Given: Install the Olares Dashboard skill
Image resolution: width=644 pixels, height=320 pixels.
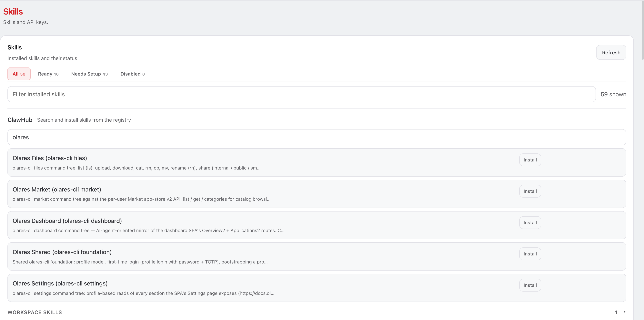Looking at the screenshot, I should [x=530, y=223].
